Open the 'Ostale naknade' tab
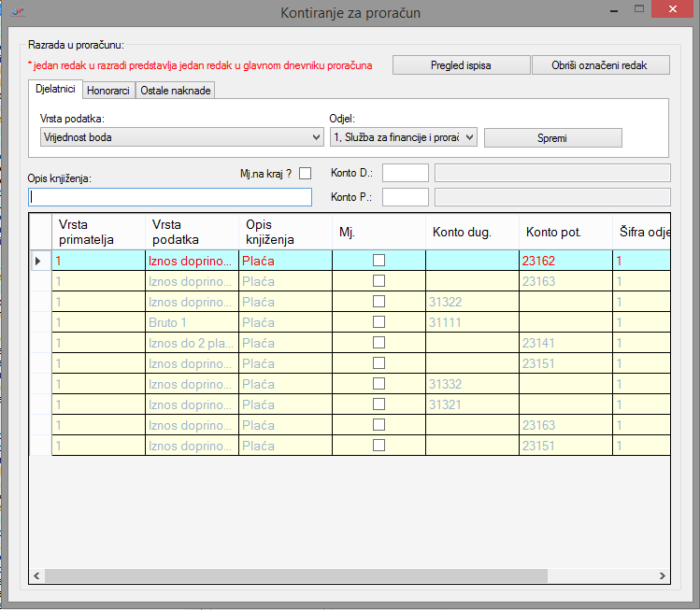The height and width of the screenshot is (610, 700). coord(175,91)
